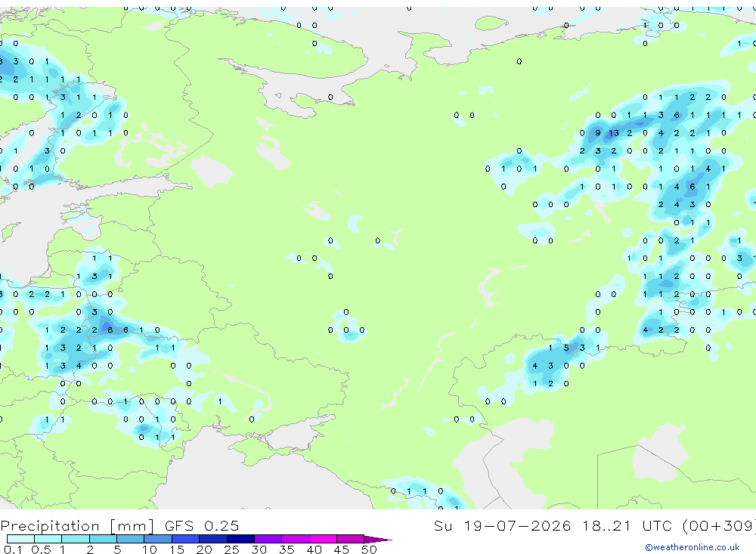
Task: Click the 40–45 mm magenta swatch
Action: coord(323,539)
